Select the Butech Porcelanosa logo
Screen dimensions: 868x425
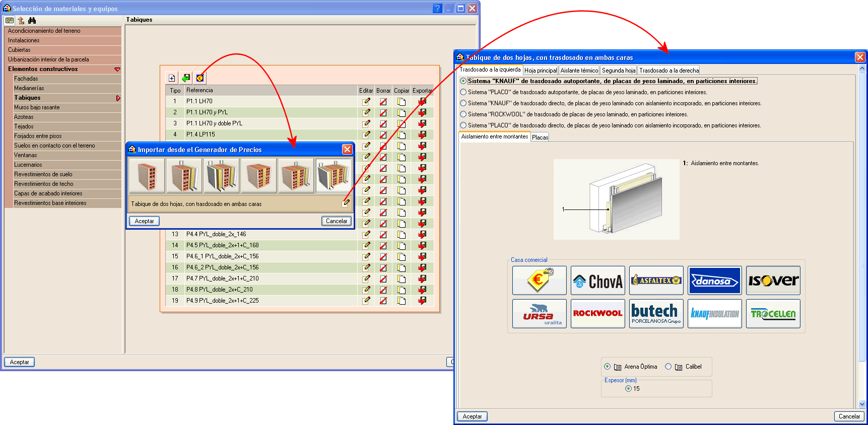pos(656,314)
